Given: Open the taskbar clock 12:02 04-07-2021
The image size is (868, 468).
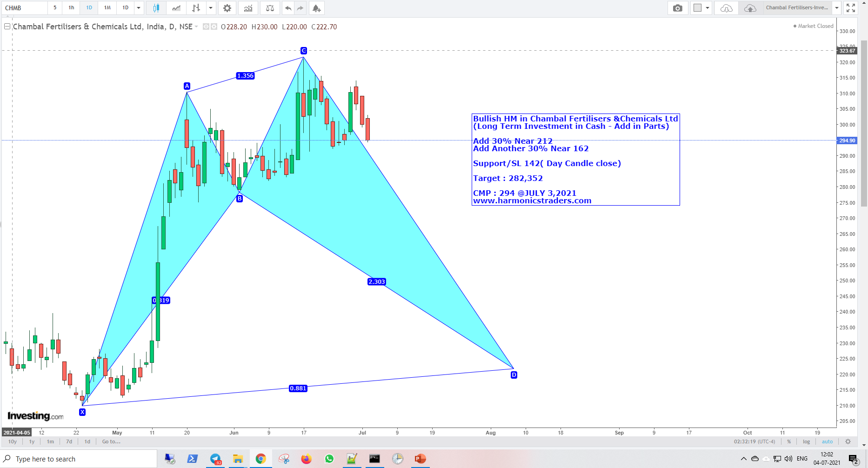Looking at the screenshot, I should click(x=827, y=459).
